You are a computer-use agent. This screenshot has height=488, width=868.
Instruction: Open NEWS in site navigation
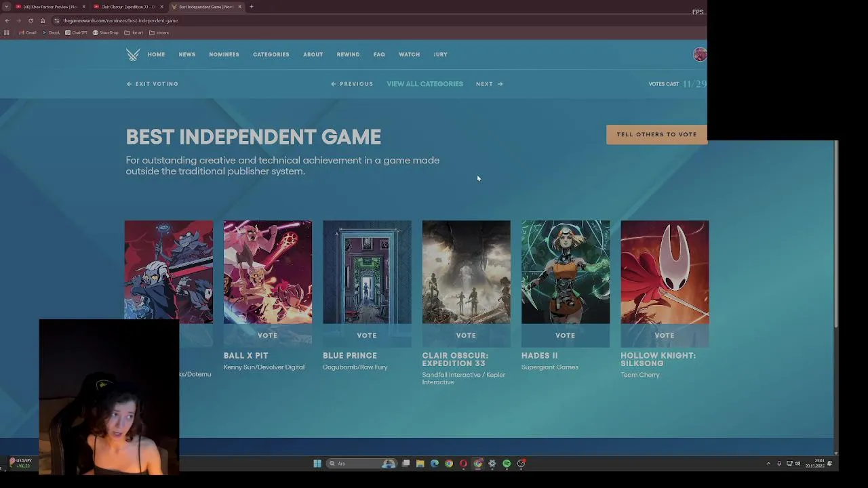pyautogui.click(x=187, y=55)
